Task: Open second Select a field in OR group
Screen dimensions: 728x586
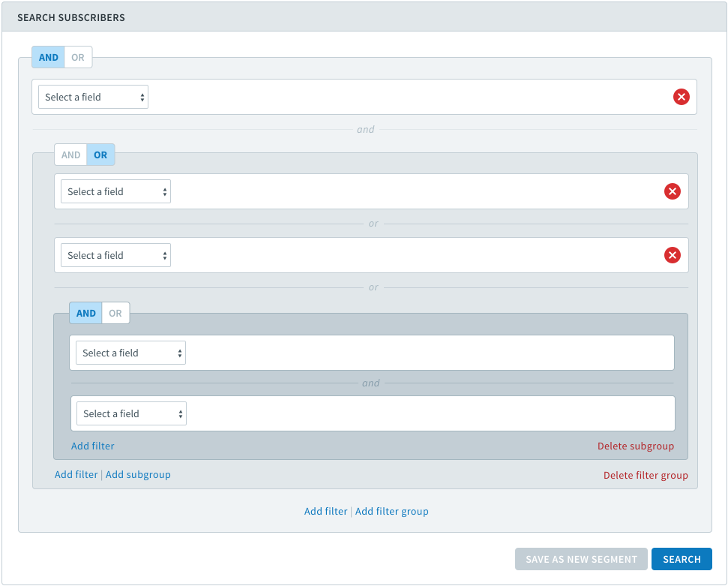Action: click(115, 255)
